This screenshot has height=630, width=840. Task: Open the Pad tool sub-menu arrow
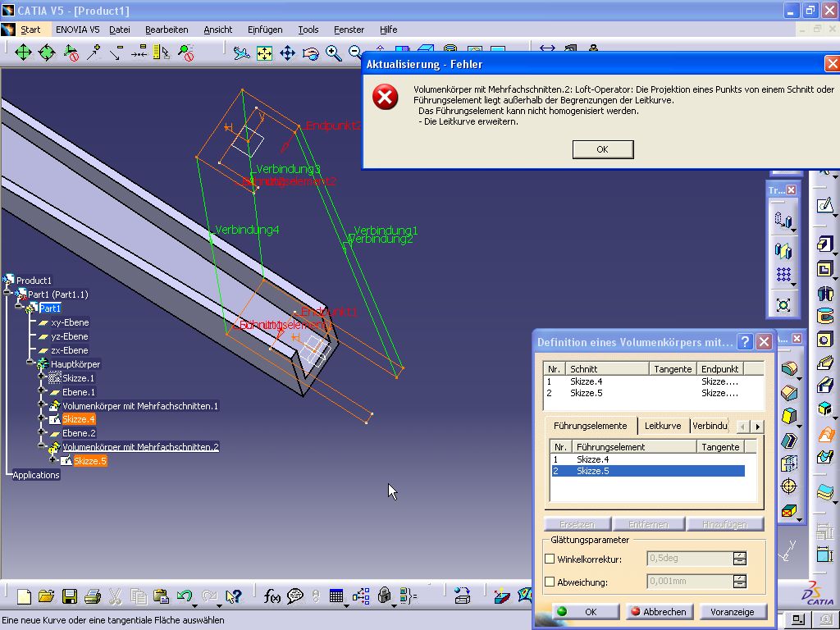click(x=836, y=254)
